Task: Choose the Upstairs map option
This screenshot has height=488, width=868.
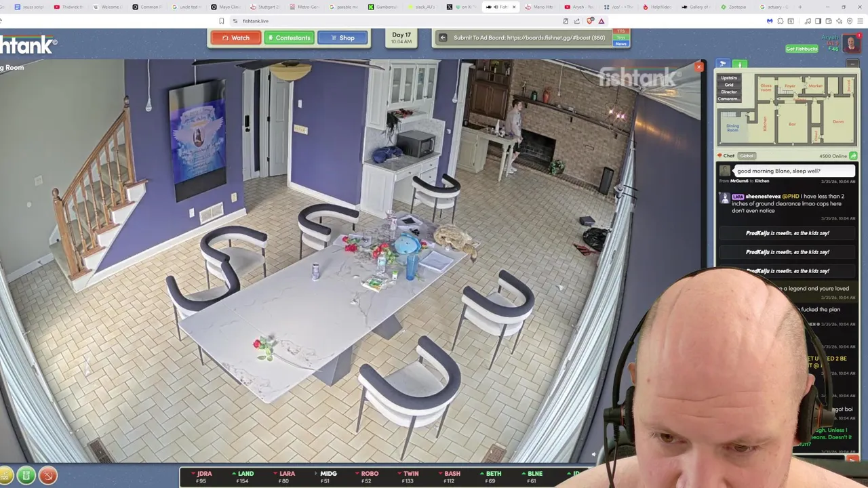Action: pyautogui.click(x=729, y=78)
